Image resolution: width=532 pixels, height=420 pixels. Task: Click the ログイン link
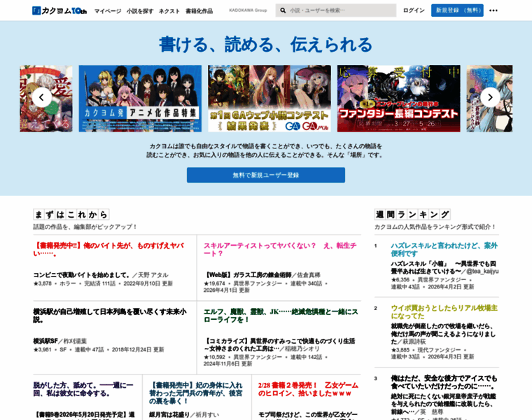coord(414,10)
